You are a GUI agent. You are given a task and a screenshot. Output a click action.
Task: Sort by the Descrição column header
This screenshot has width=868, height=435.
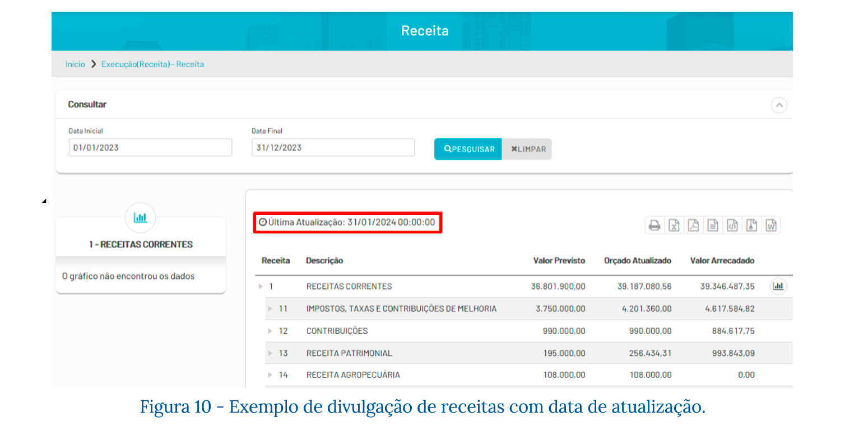point(324,261)
